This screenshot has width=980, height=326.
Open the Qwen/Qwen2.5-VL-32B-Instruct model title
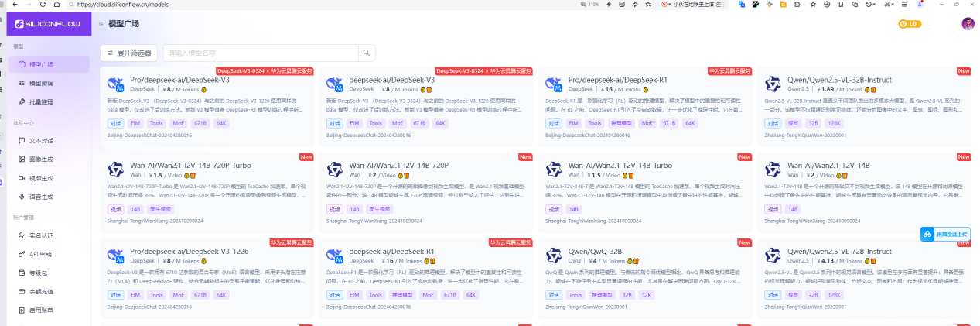pyautogui.click(x=839, y=80)
